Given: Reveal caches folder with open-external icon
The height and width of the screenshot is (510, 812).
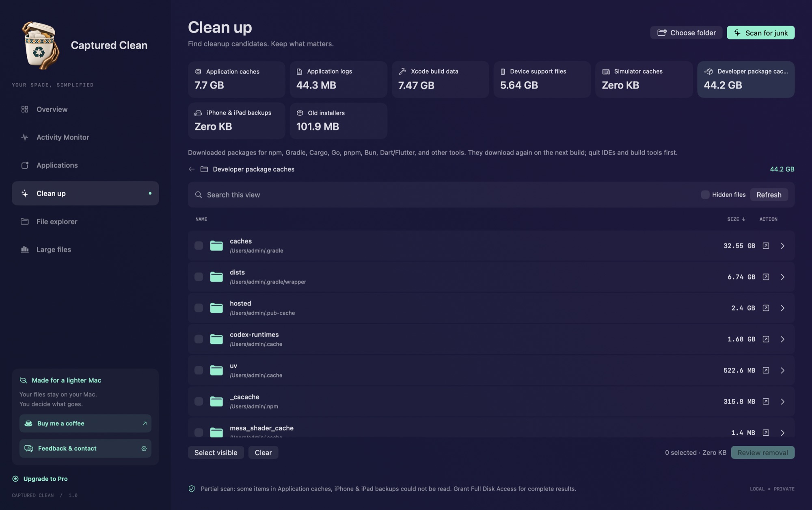Looking at the screenshot, I should 766,246.
